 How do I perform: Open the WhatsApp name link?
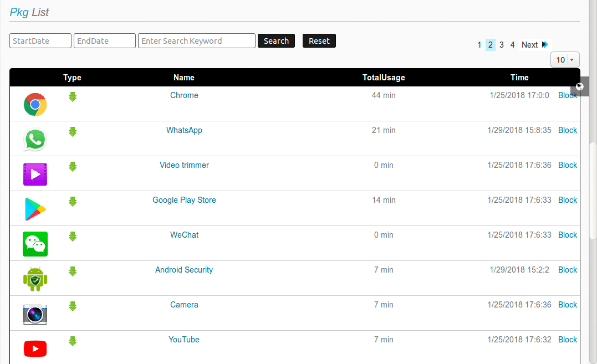click(184, 130)
